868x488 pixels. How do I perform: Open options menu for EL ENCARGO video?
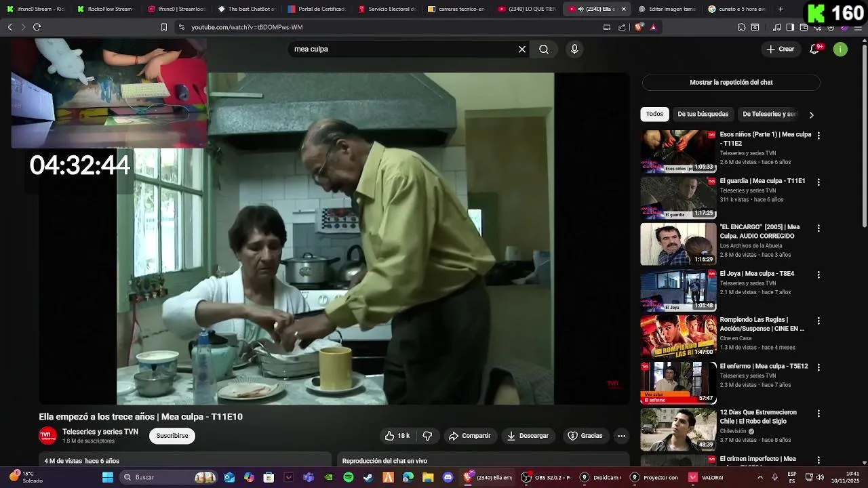coord(818,228)
